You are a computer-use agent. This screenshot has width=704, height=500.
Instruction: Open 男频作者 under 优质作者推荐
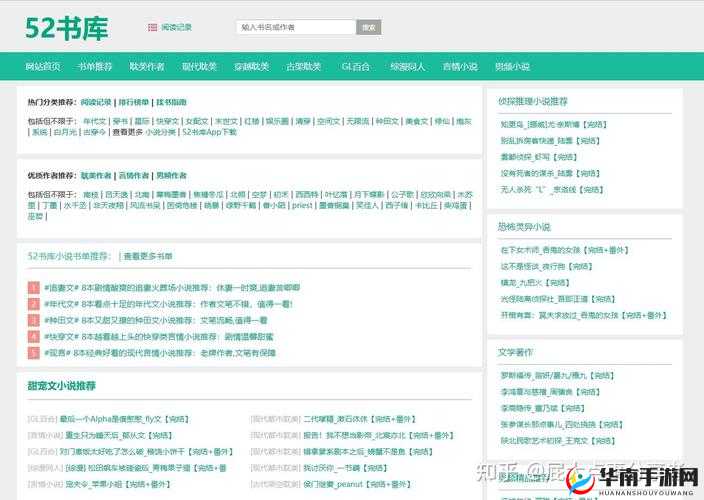[x=171, y=175]
